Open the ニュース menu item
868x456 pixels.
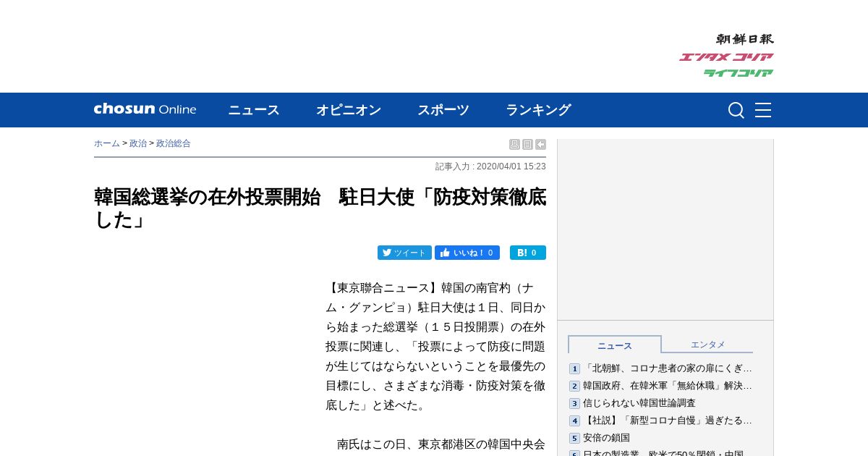tap(254, 110)
